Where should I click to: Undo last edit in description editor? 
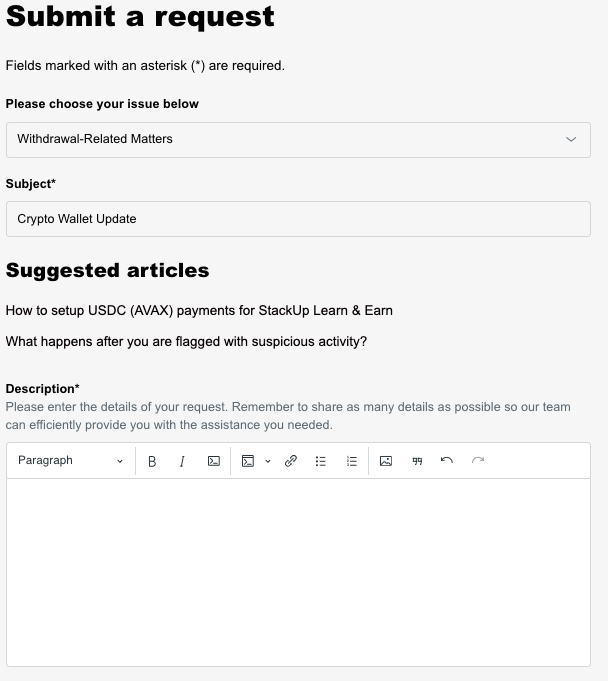[x=447, y=460]
